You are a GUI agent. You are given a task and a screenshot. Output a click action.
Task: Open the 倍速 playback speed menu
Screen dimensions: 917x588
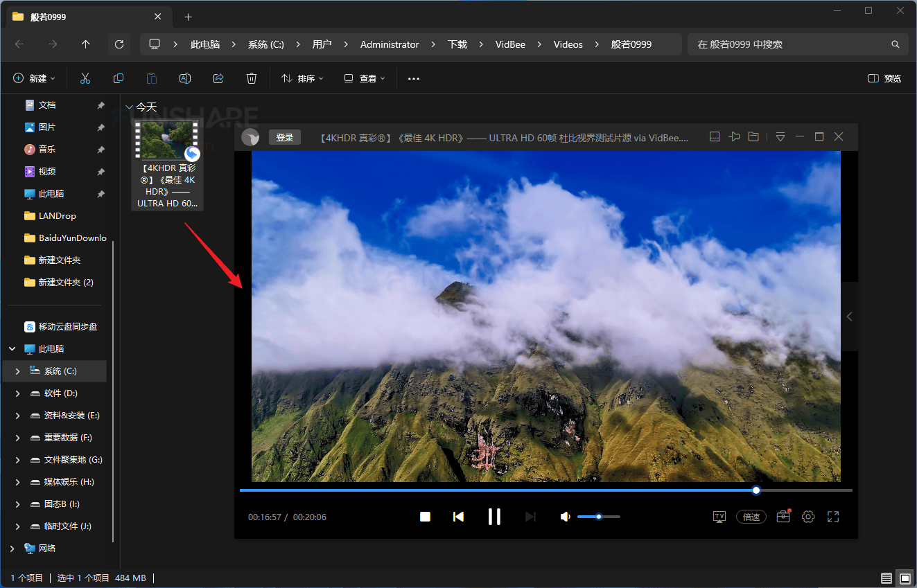751,517
